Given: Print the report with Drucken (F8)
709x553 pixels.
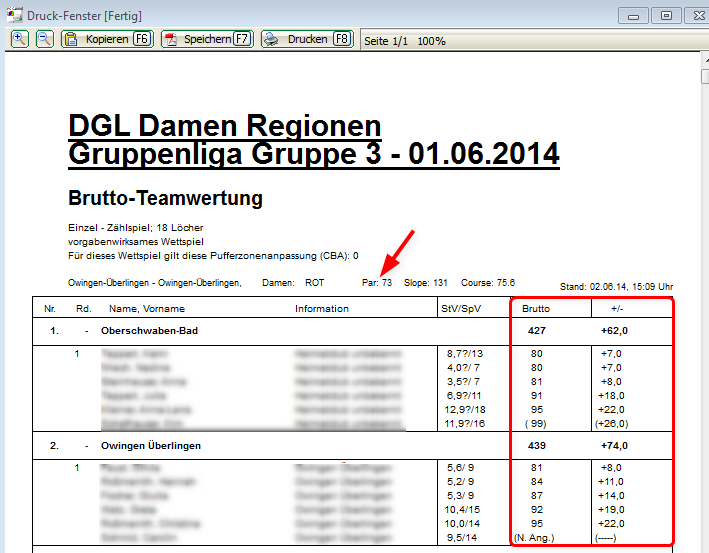Looking at the screenshot, I should pos(307,39).
